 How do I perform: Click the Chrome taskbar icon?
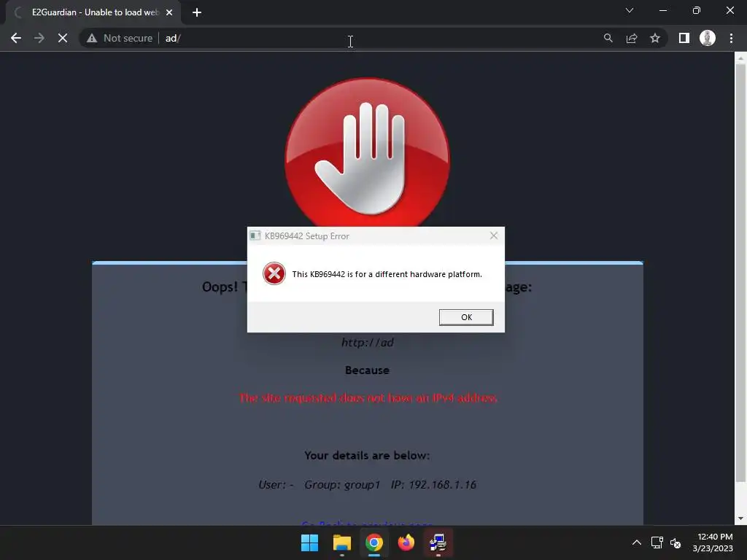click(x=374, y=542)
